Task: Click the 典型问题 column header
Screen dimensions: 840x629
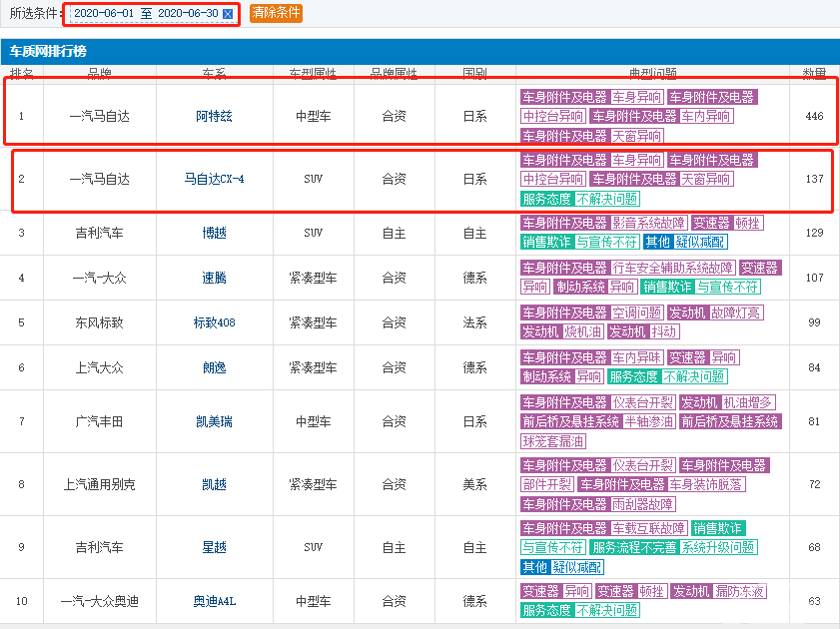Action: [x=653, y=74]
